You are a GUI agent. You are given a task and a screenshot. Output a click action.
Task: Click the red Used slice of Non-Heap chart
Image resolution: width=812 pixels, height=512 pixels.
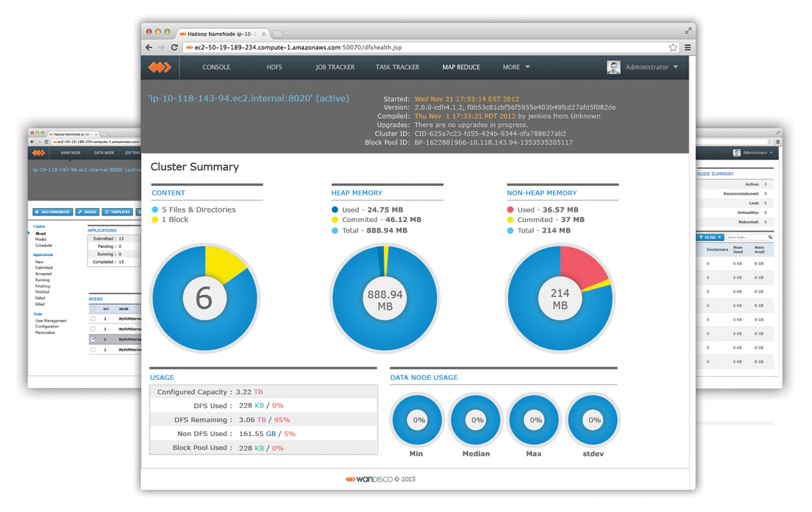pos(580,265)
